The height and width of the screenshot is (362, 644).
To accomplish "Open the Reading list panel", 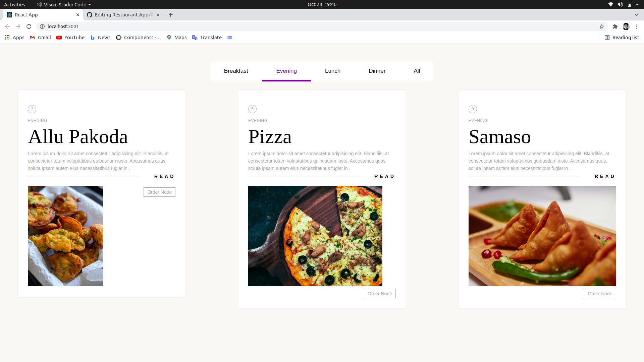I will click(622, 37).
